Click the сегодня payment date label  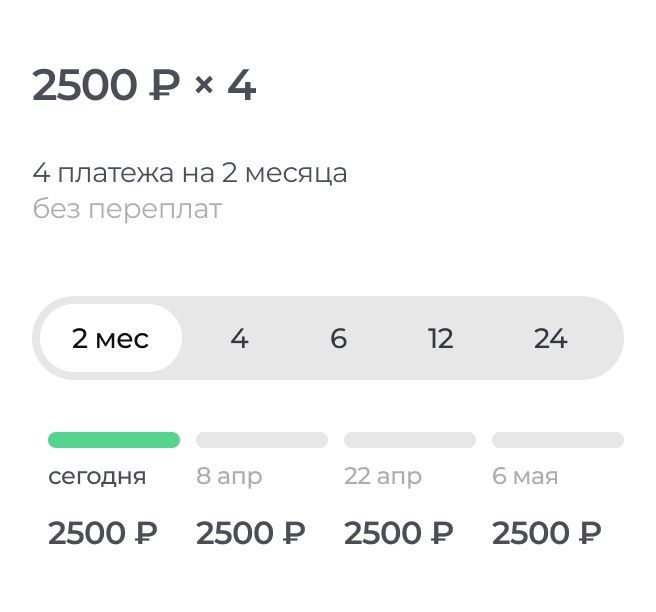[x=97, y=477]
